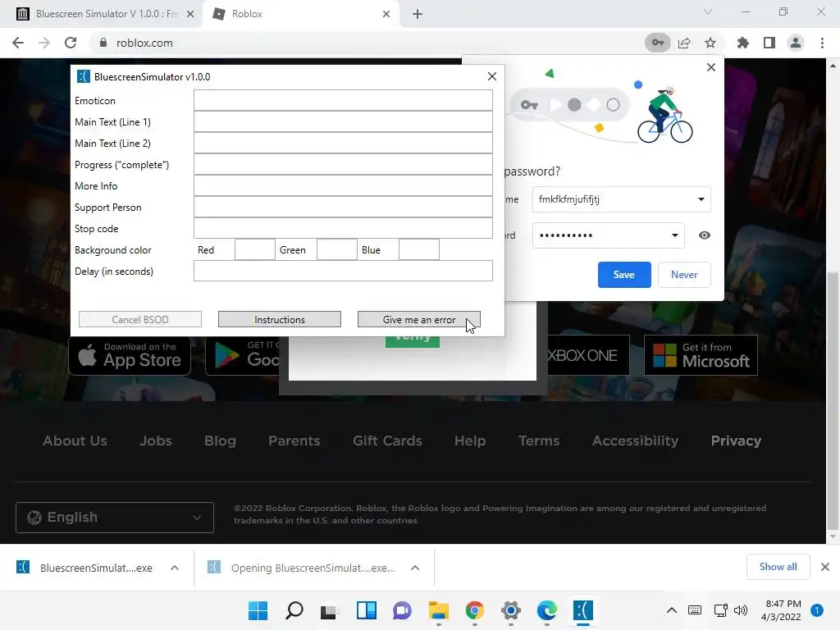Screen dimensions: 840x630
Task: Expand the password field dropdown
Action: [674, 235]
